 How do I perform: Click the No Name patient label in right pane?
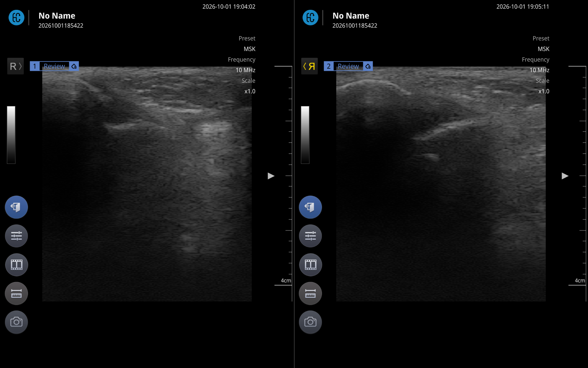(x=351, y=16)
